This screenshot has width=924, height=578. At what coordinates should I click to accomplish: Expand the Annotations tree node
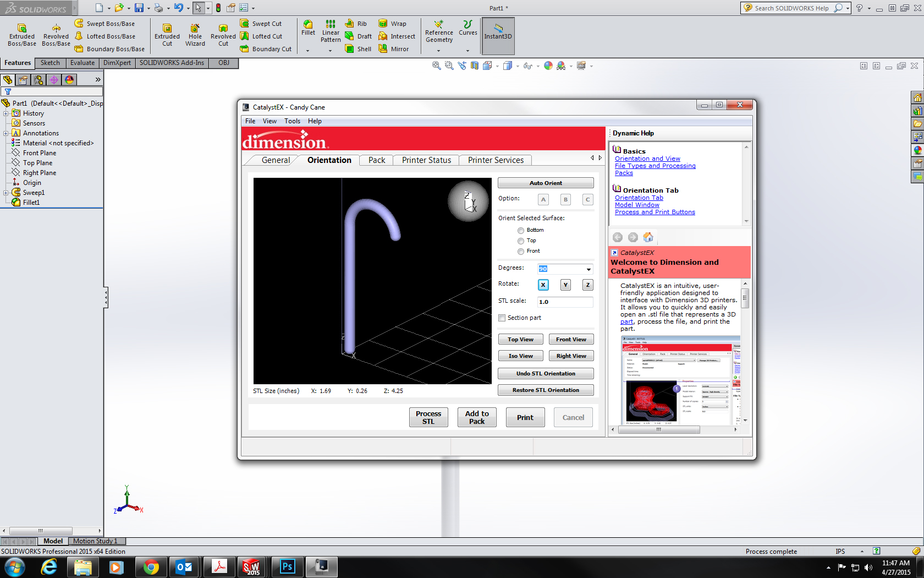[6, 133]
